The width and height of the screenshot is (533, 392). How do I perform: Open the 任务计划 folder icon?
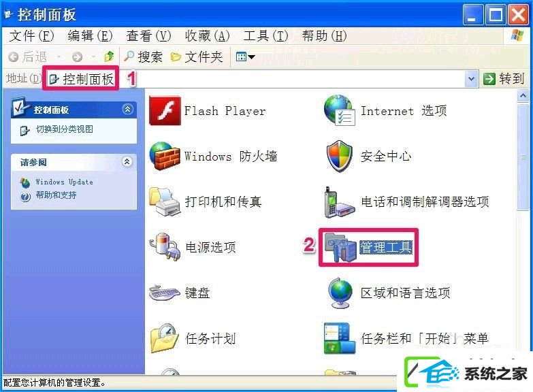(165, 338)
